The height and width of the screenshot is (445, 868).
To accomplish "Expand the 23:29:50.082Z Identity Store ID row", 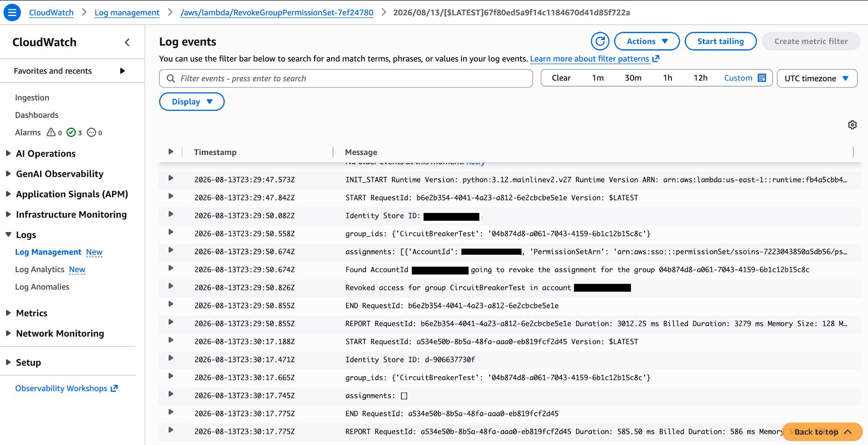I will coord(171,214).
